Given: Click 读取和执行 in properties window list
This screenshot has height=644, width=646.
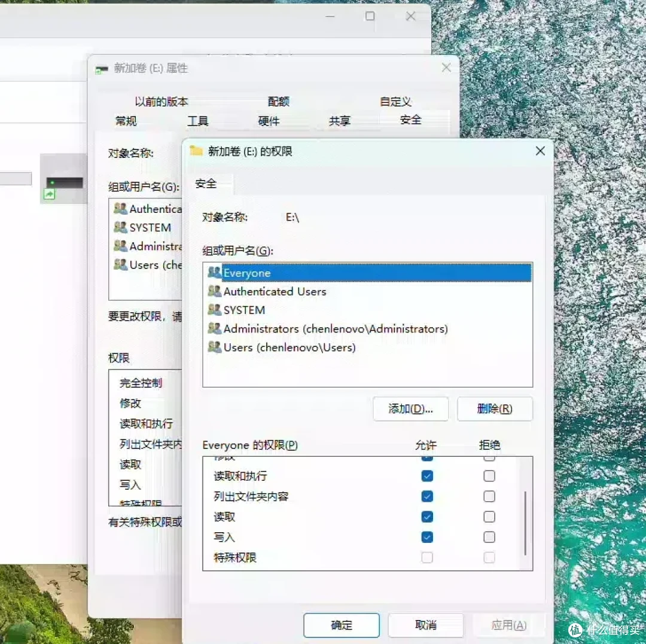Looking at the screenshot, I should point(147,424).
